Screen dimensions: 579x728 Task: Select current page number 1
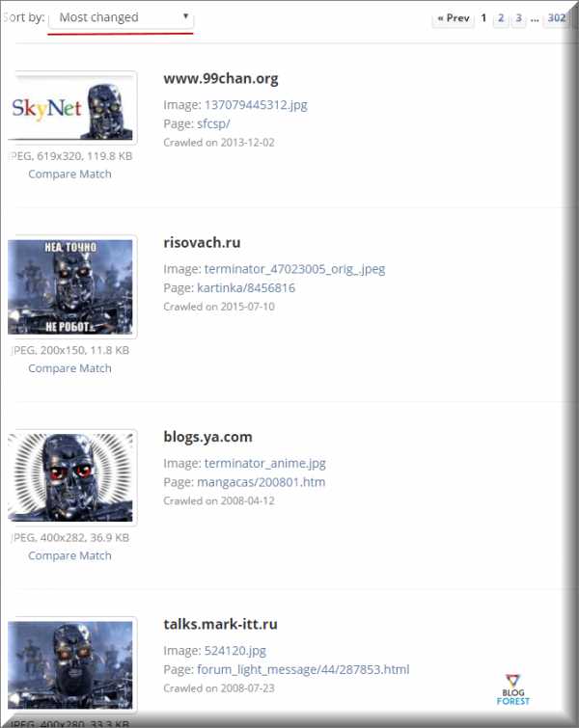coord(483,18)
